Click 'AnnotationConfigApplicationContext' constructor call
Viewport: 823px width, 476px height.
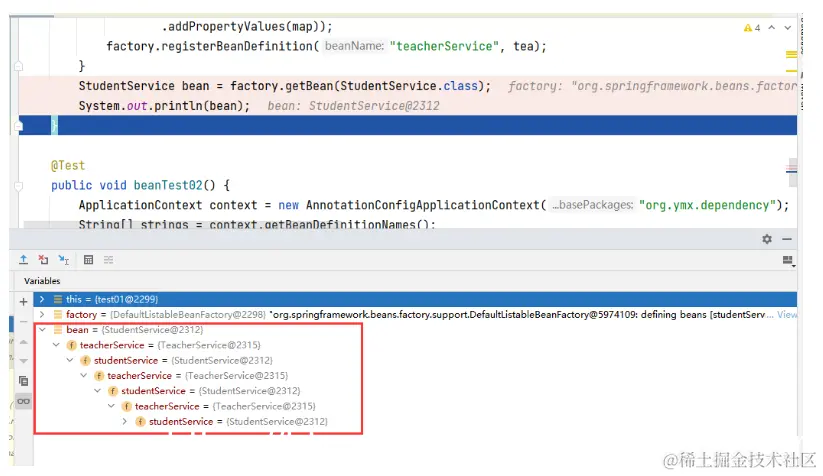[423, 205]
